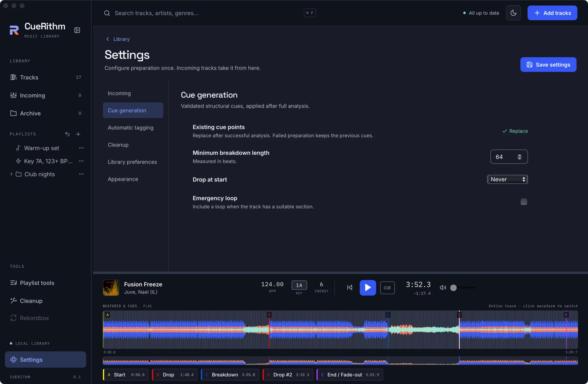
Task: Jump to Drop #2 cue chip
Action: pyautogui.click(x=288, y=375)
